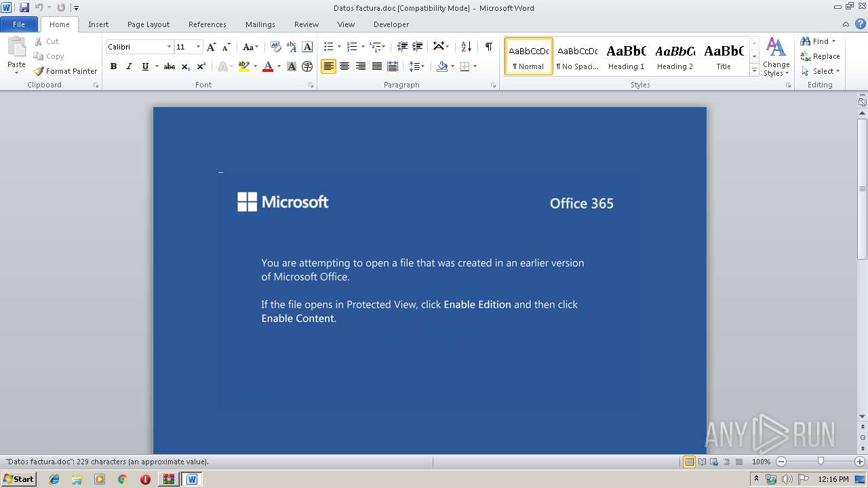The width and height of the screenshot is (868, 488).
Task: Click the Cut scissors button
Action: coord(47,41)
